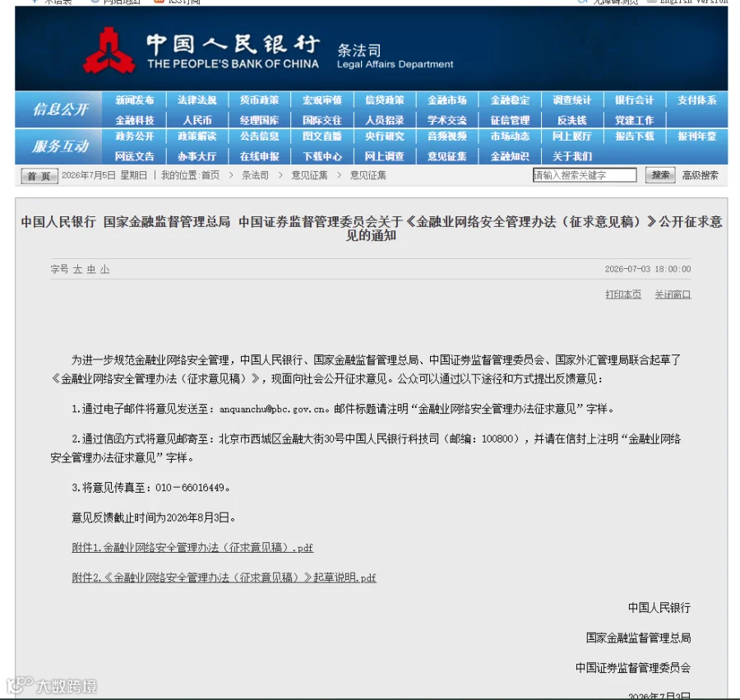Set font size to 大
740x700 pixels.
[78, 269]
